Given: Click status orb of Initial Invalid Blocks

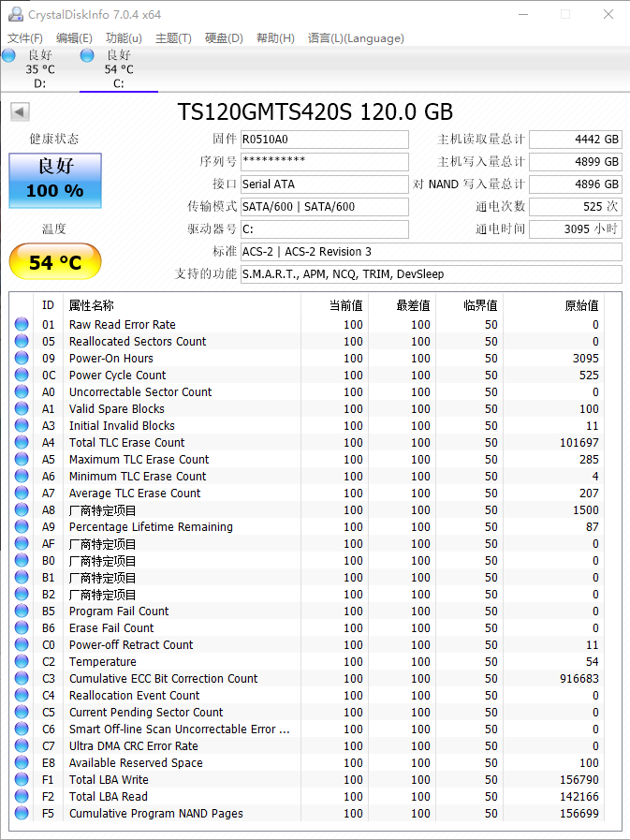Looking at the screenshot, I should click(22, 425).
